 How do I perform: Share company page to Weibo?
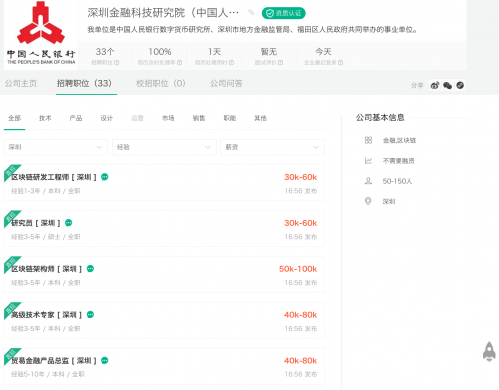(x=435, y=85)
